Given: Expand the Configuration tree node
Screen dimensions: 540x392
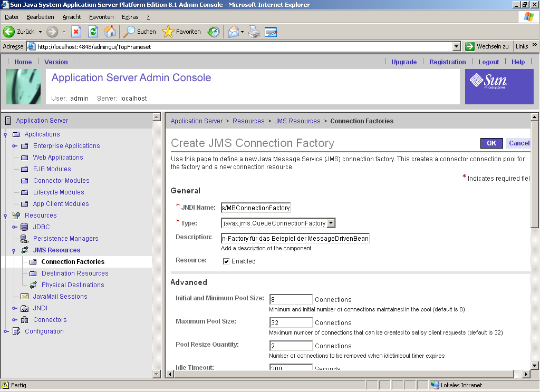Looking at the screenshot, I should (x=6, y=331).
